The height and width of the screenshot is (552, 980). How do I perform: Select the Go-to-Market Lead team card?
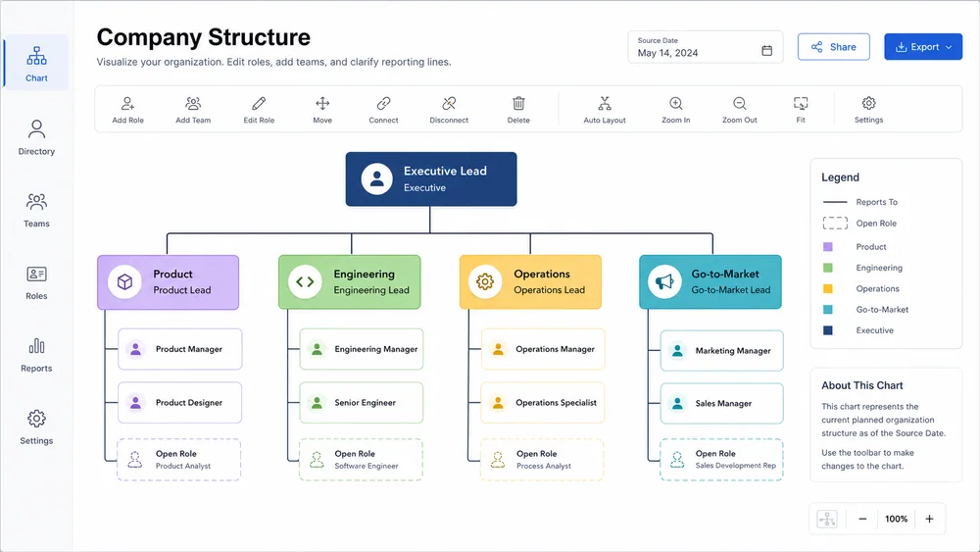710,282
